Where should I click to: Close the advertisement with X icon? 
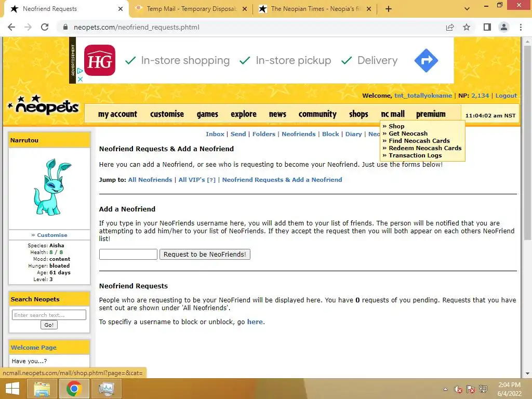pyautogui.click(x=80, y=79)
